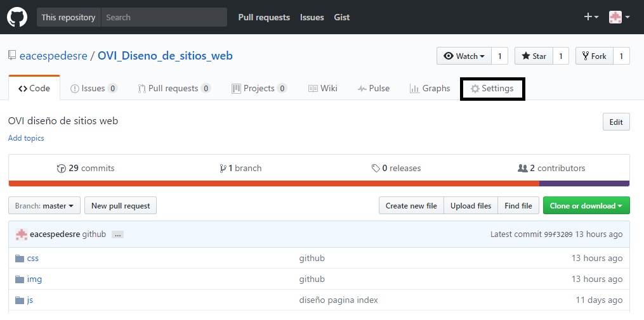The image size is (644, 320).
Task: Open the Settings tab
Action: pyautogui.click(x=492, y=88)
